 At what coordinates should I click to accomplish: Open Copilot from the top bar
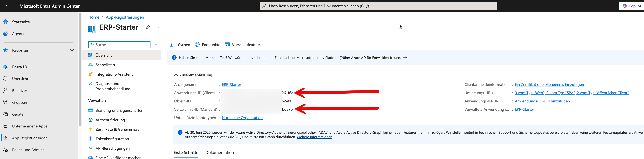coord(632,6)
